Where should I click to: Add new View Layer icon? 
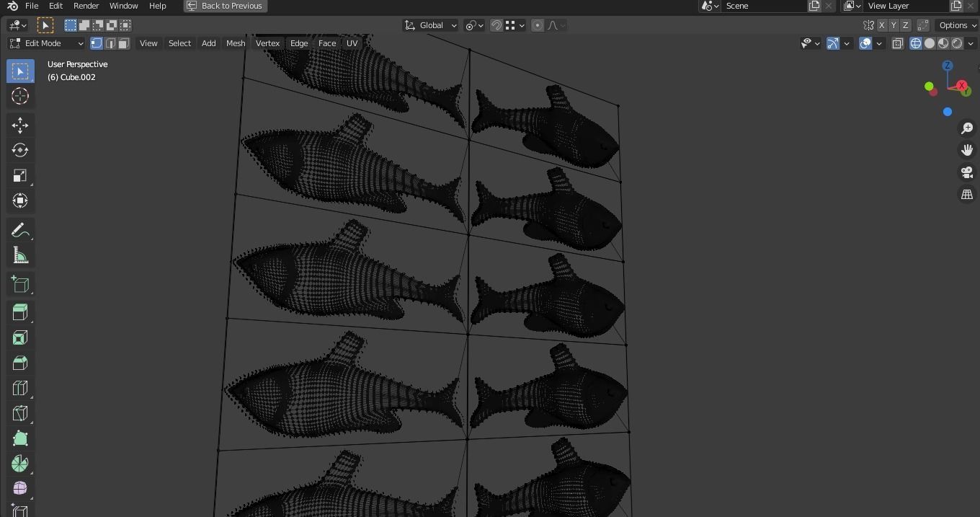(956, 6)
